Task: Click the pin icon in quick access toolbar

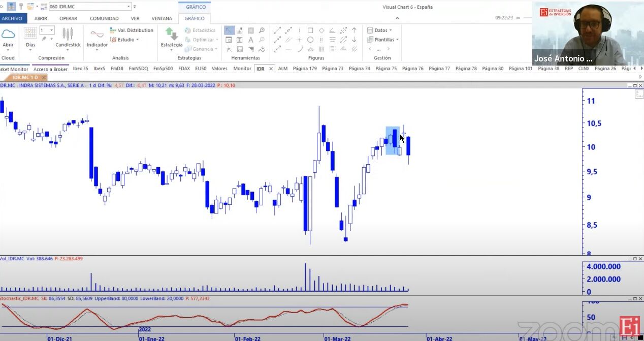Action: point(21,7)
